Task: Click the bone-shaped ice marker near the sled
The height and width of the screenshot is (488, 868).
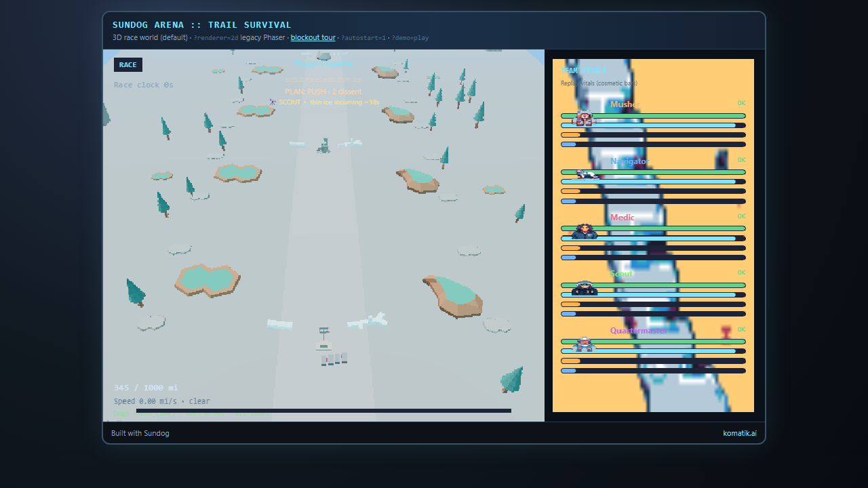Action: (367, 321)
